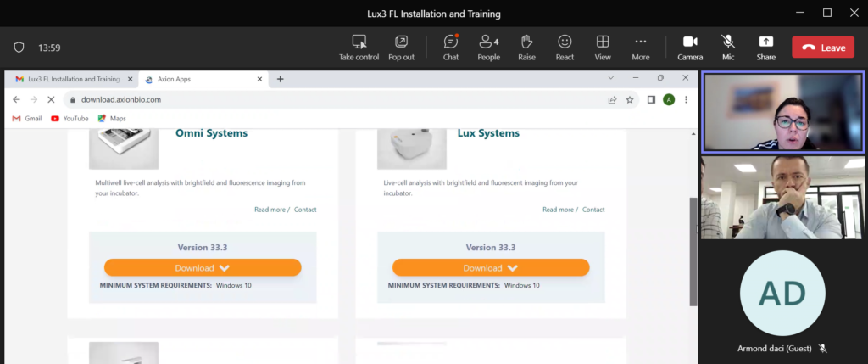Share this page from address bar
Viewport: 868px width, 364px height.
point(612,100)
